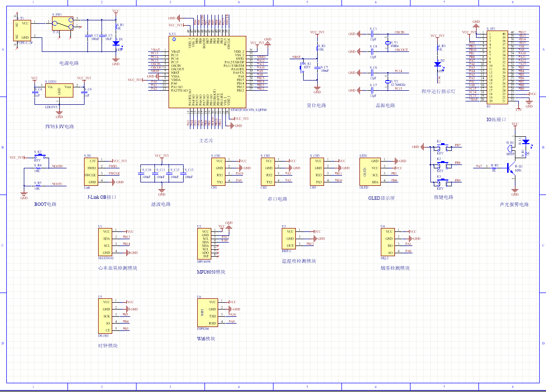The height and width of the screenshot is (392, 546).
Task: Click the '滤波电路' section label
Action: (161, 204)
